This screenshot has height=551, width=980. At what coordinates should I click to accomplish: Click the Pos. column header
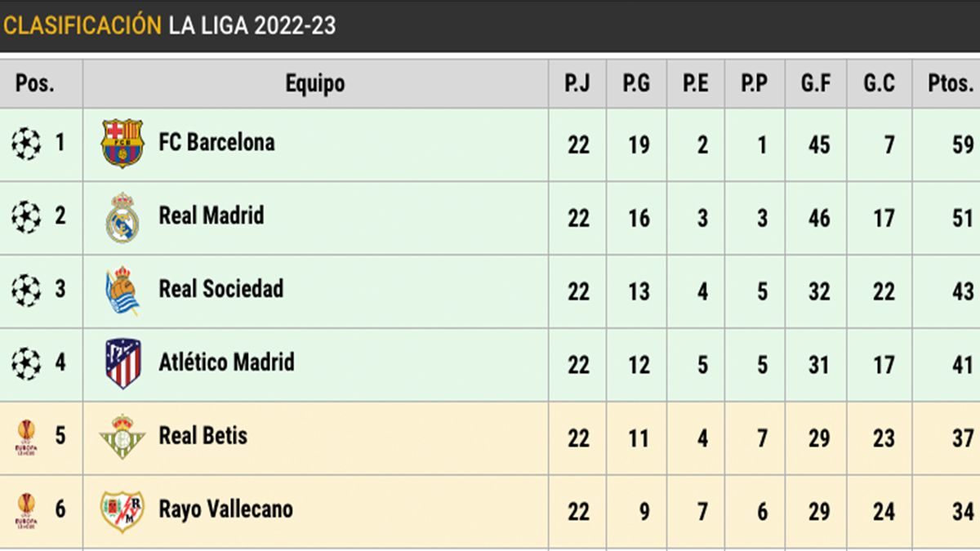click(35, 83)
